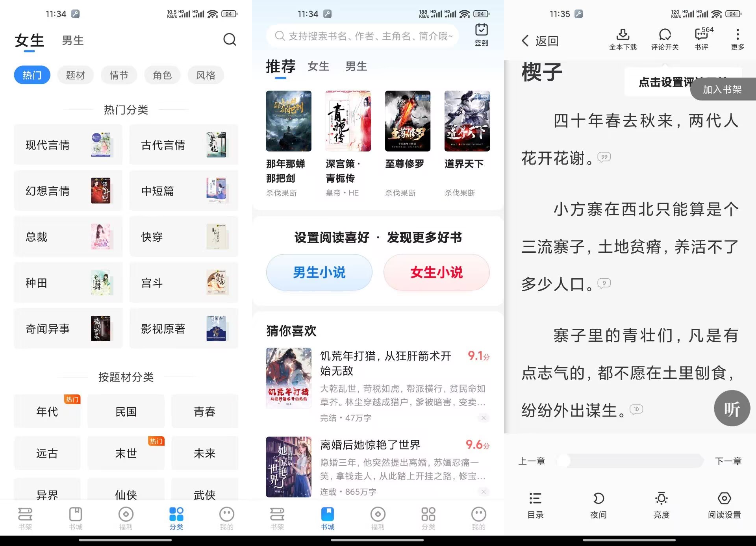The height and width of the screenshot is (546, 756).
Task: Select the 年代 theme category
Action: click(47, 411)
